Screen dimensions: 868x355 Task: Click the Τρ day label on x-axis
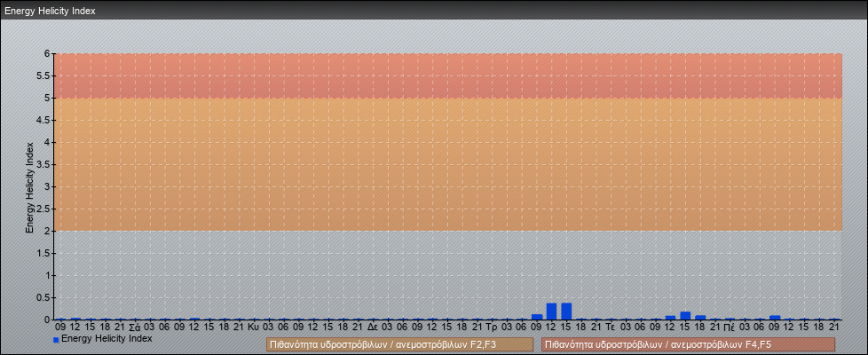(492, 327)
